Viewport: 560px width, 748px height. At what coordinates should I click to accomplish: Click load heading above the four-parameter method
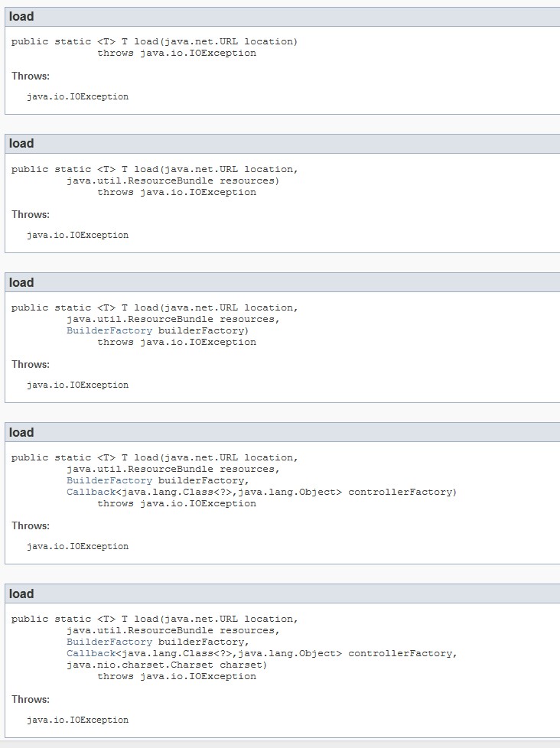(x=21, y=433)
